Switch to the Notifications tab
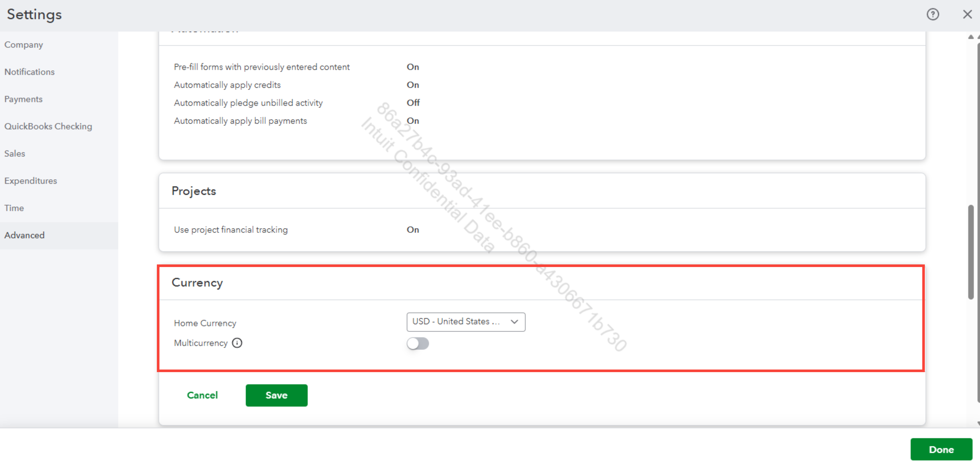This screenshot has width=980, height=466. (29, 72)
